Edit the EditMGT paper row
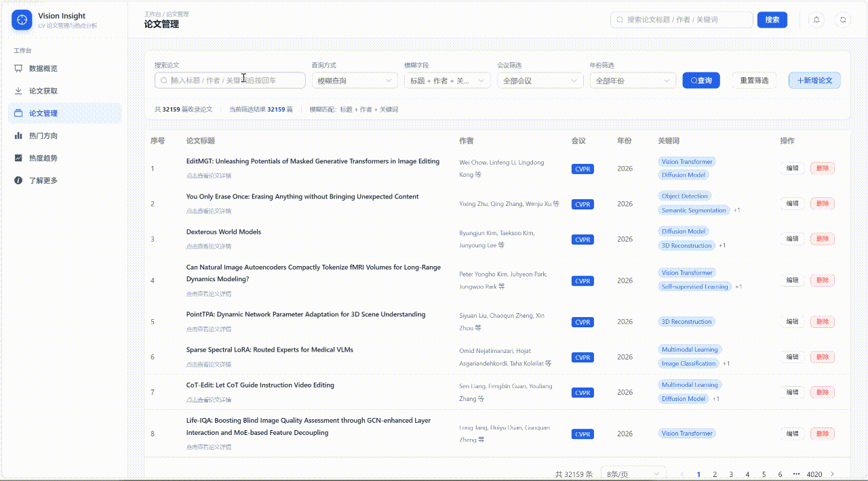Screen dimensions: 868x481 tap(792, 168)
